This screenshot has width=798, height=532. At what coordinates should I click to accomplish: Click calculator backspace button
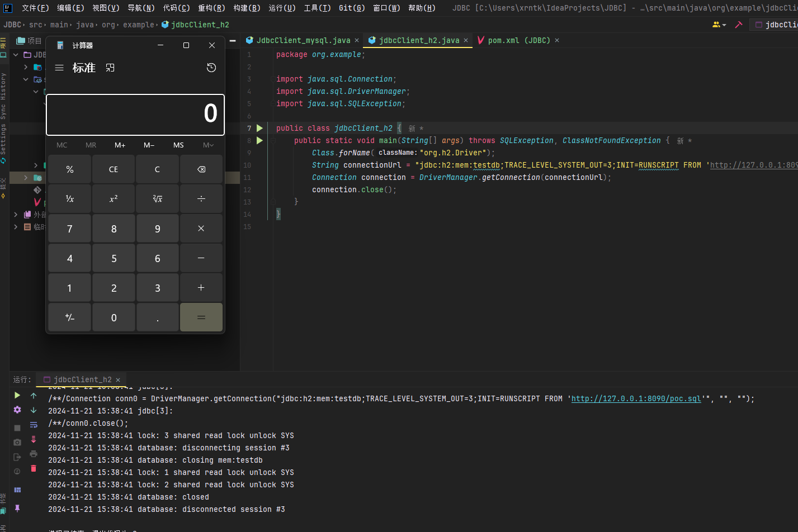pos(201,169)
